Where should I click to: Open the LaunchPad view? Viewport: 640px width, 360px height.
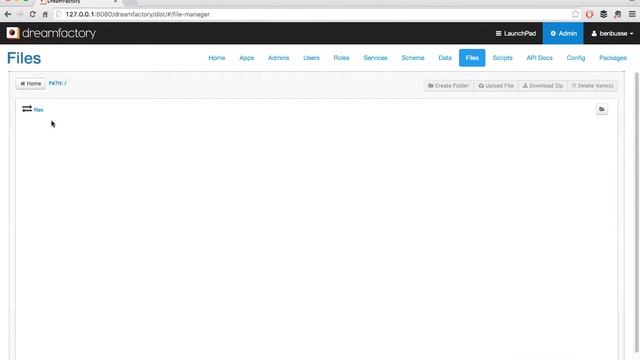coord(516,33)
